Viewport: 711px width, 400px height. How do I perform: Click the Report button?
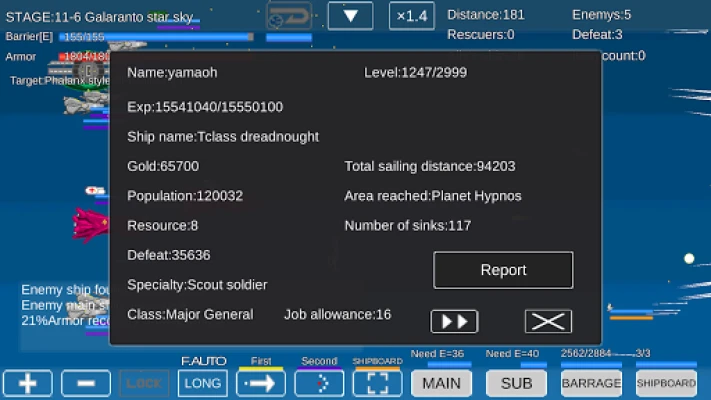(x=503, y=270)
